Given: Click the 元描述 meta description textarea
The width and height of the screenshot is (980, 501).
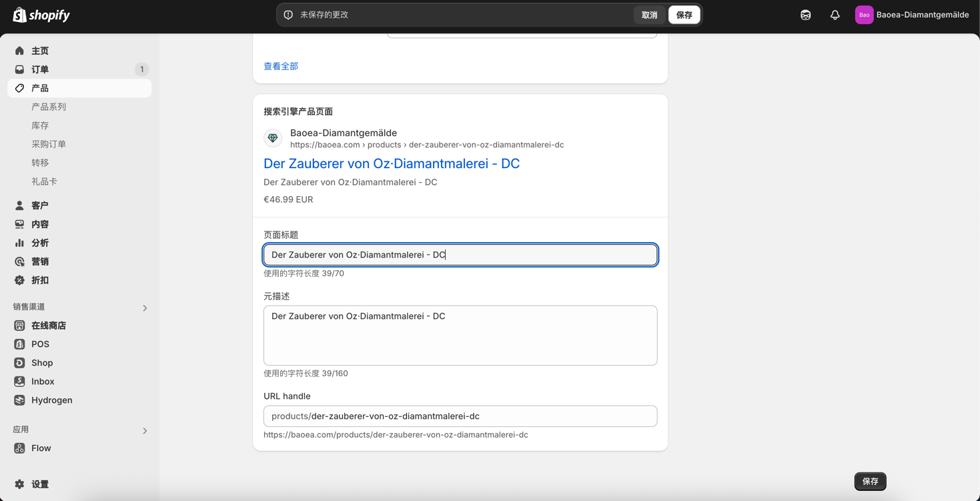Looking at the screenshot, I should click(x=460, y=336).
